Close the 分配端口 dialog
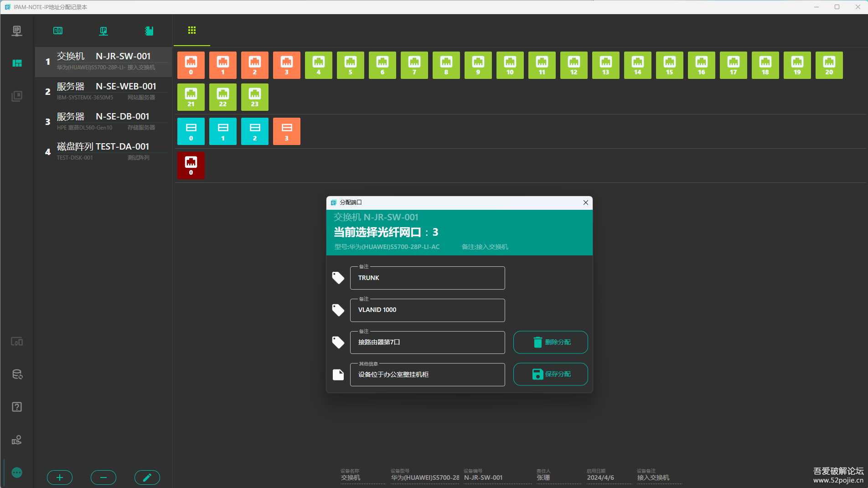 [586, 202]
